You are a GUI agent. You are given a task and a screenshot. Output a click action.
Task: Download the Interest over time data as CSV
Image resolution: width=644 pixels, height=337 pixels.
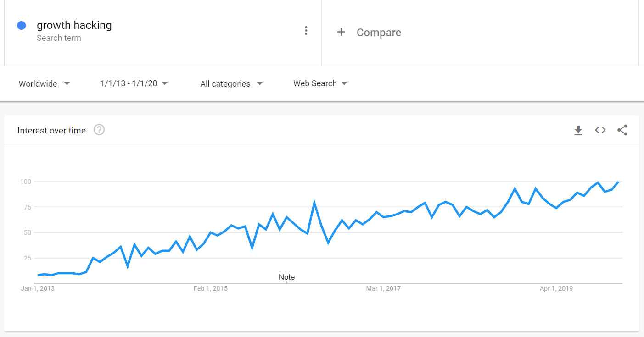pos(578,130)
